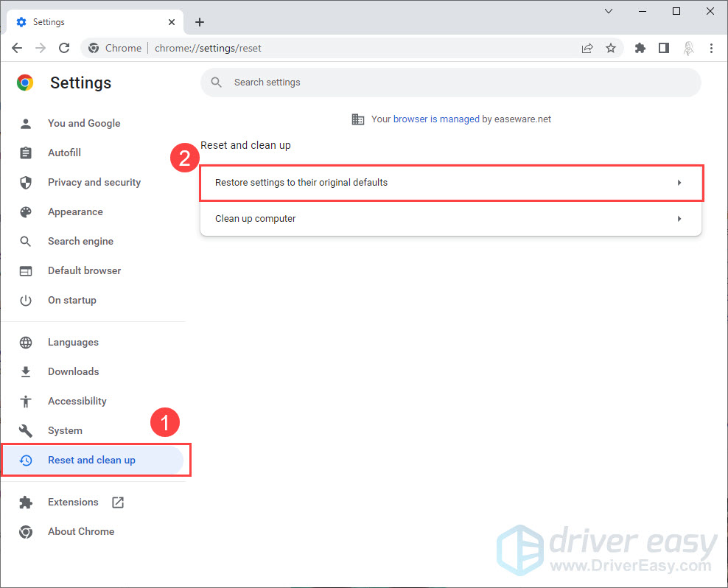This screenshot has height=588, width=728.
Task: Select Appearance in the settings sidebar
Action: coord(75,211)
